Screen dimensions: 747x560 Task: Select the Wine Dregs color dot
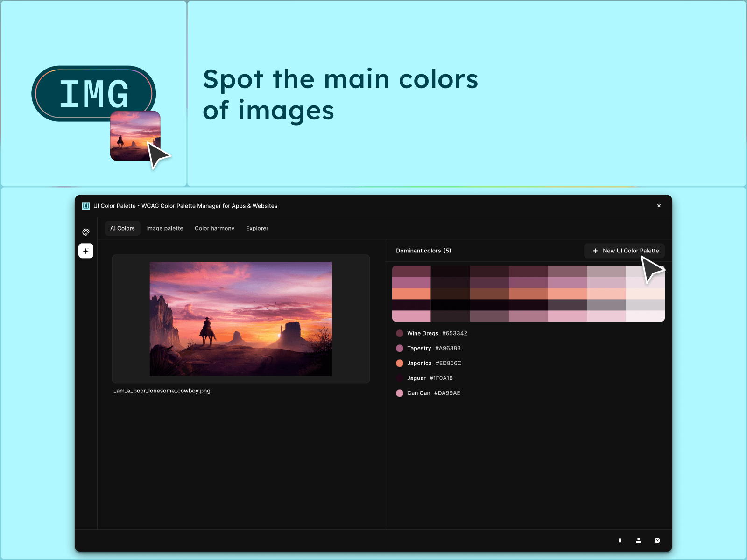[x=400, y=333]
